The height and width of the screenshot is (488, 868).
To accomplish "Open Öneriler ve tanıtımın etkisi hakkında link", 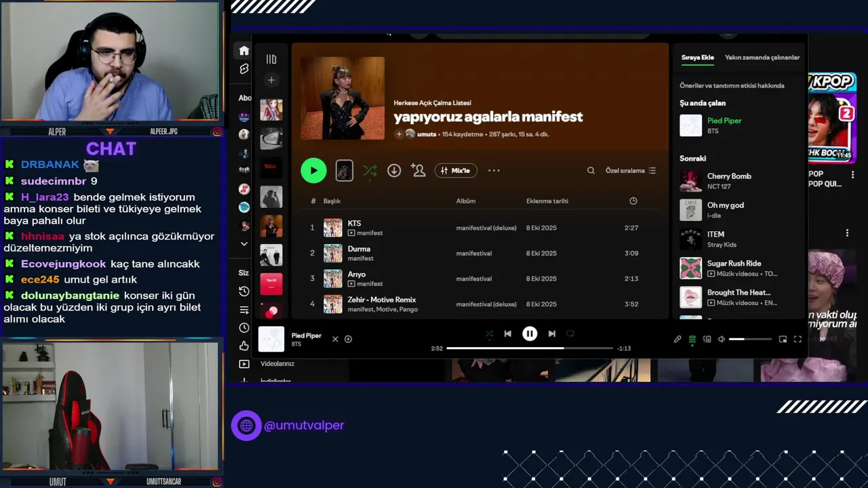I will coord(732,85).
